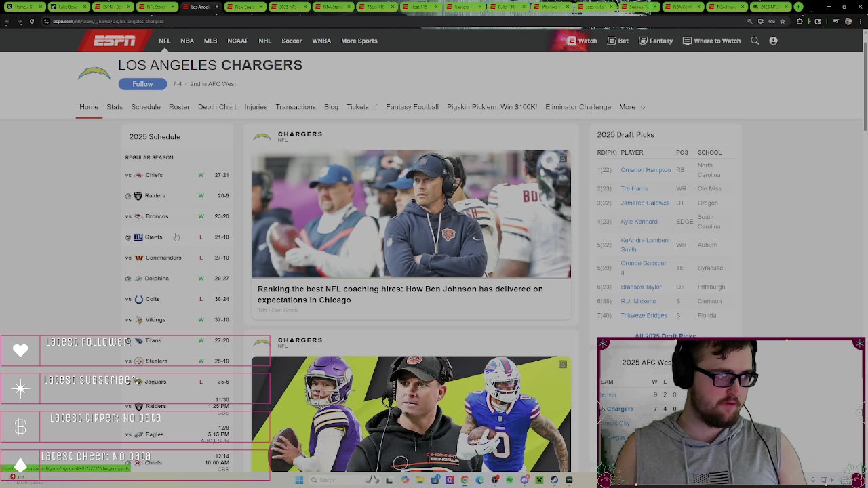This screenshot has height=488, width=868.
Task: Open Minecraft from the taskbar
Action: (x=539, y=480)
